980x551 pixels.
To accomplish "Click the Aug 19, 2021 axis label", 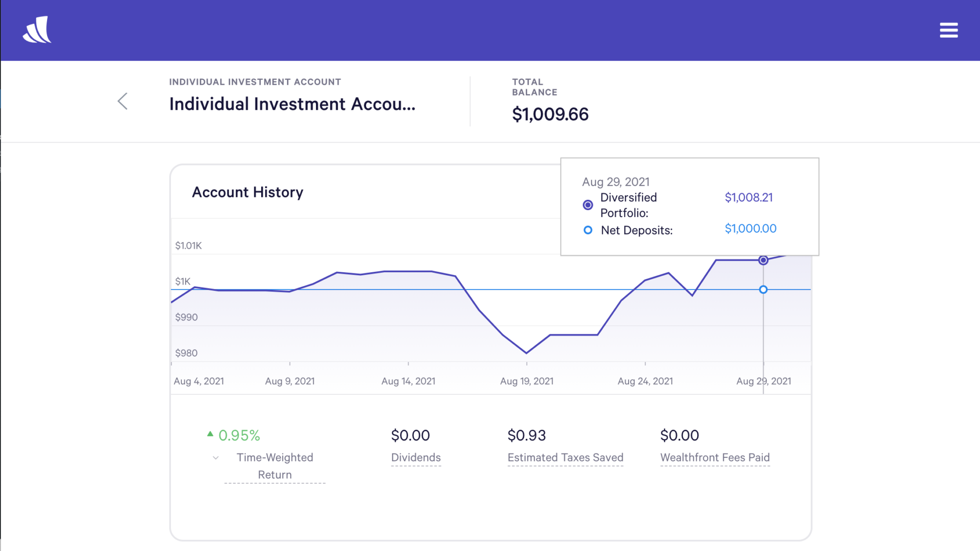I will coord(526,381).
